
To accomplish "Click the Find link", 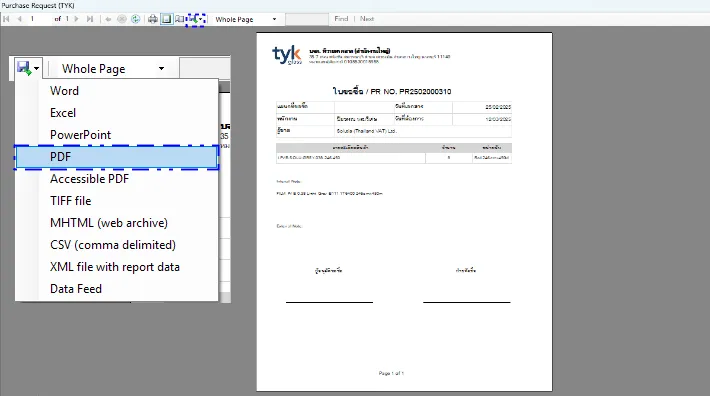I will [x=341, y=19].
